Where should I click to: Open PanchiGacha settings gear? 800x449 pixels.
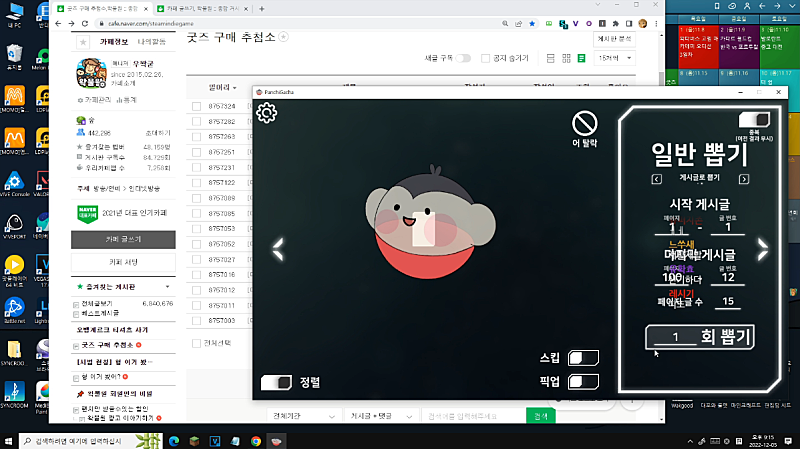click(267, 113)
